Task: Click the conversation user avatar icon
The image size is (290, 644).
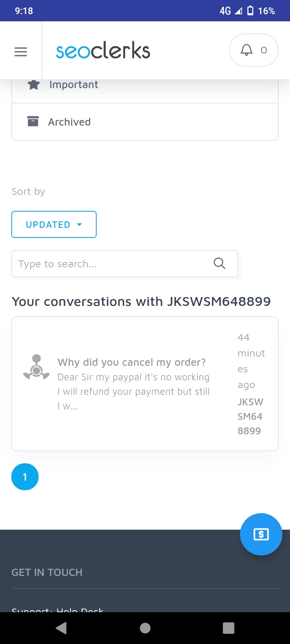Action: tap(37, 367)
